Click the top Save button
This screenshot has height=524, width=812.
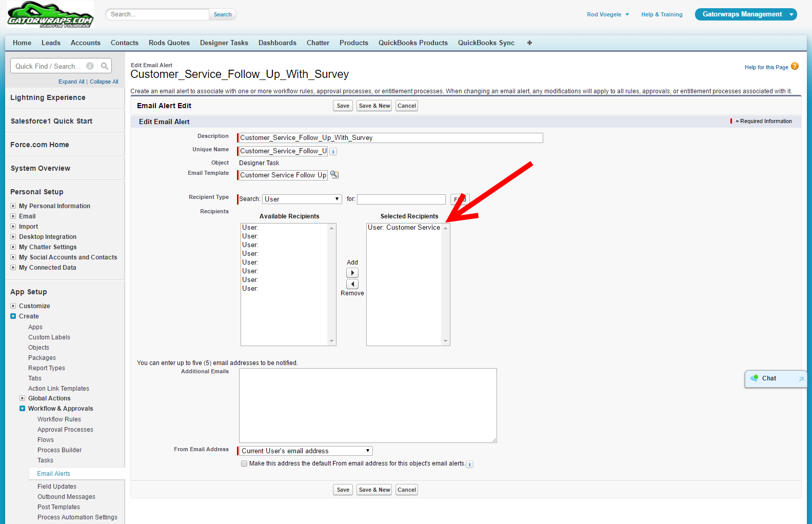pos(343,106)
